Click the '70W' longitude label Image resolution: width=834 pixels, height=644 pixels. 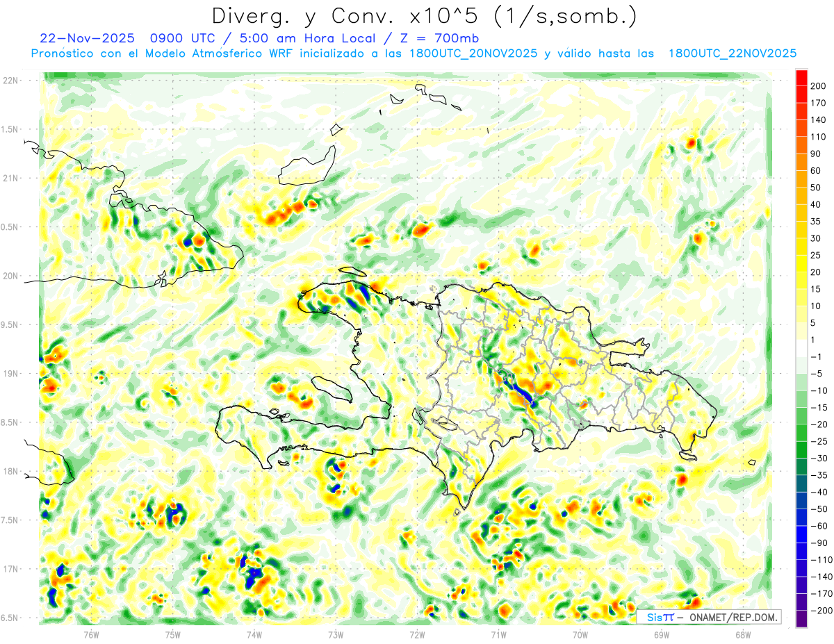coord(580,634)
